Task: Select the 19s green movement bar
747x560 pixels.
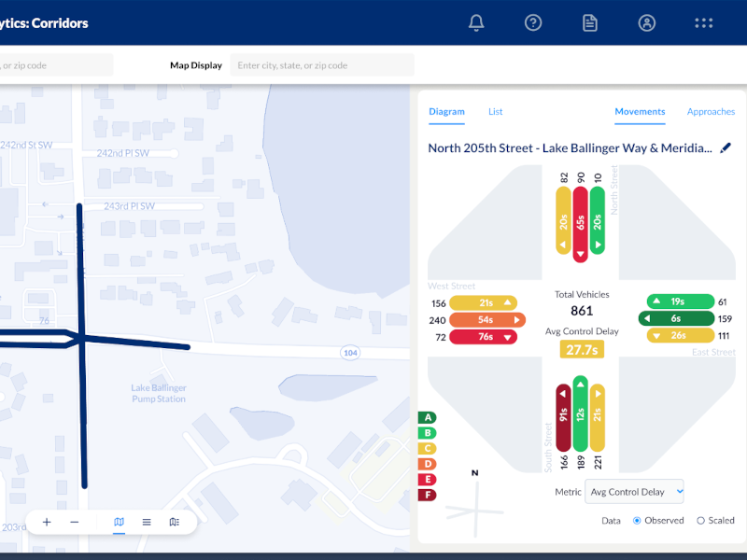Action: pos(681,301)
